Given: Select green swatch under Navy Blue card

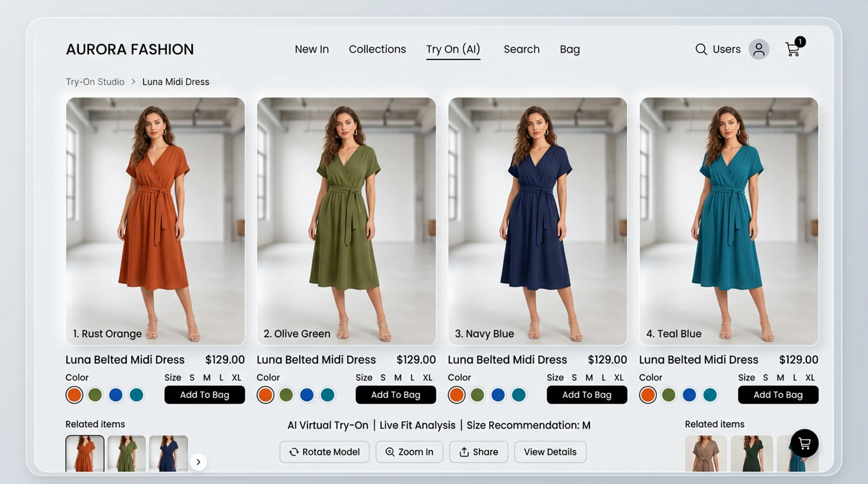Looking at the screenshot, I should click(477, 395).
